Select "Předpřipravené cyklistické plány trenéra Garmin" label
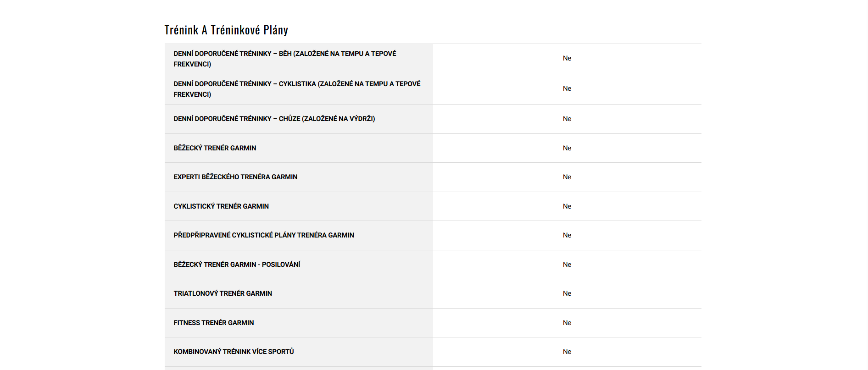The image size is (868, 370). click(x=264, y=235)
